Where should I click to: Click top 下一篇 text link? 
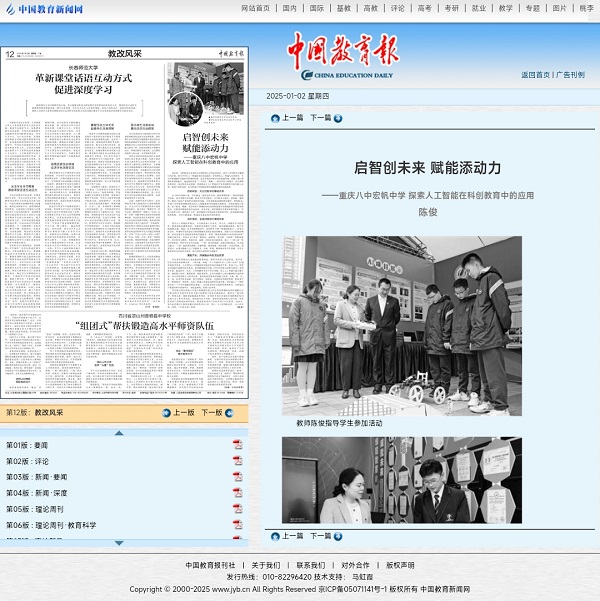point(321,118)
